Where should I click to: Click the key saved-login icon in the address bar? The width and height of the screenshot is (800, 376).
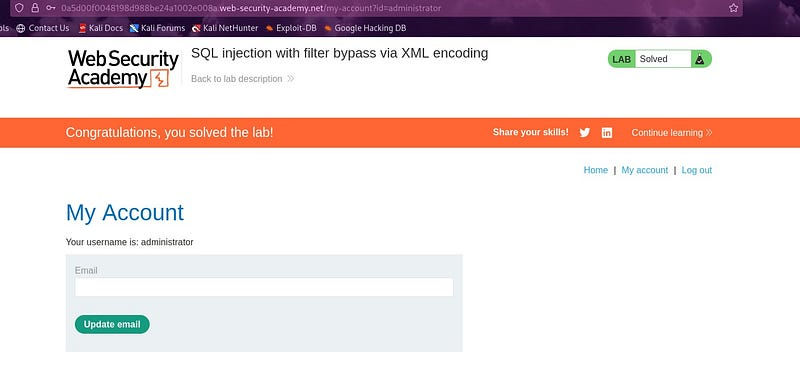coord(51,8)
